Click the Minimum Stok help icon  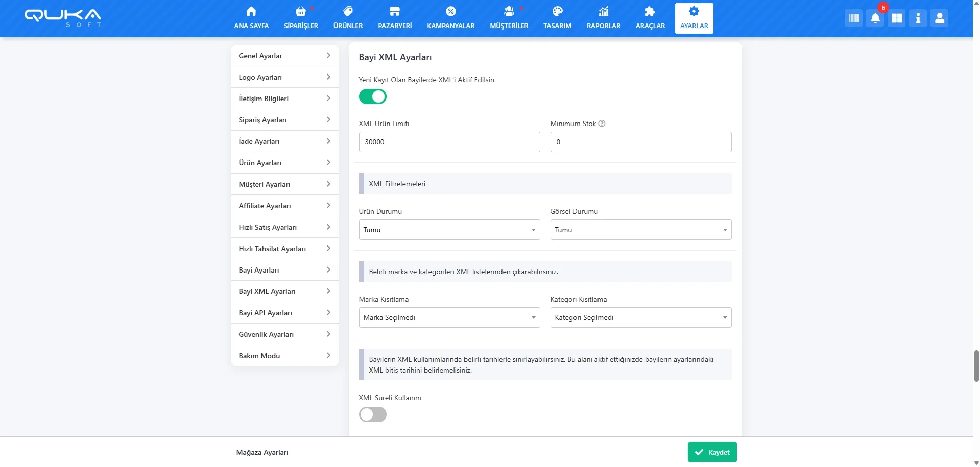pyautogui.click(x=602, y=124)
